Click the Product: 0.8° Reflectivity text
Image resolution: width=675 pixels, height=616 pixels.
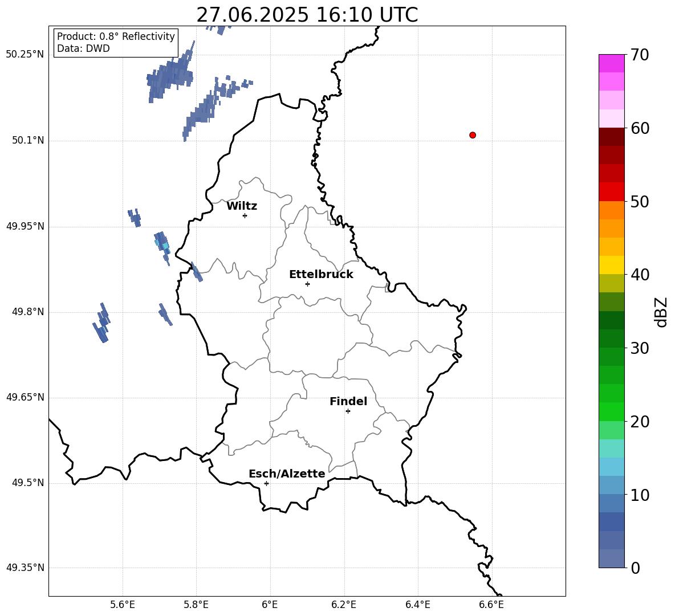point(116,36)
